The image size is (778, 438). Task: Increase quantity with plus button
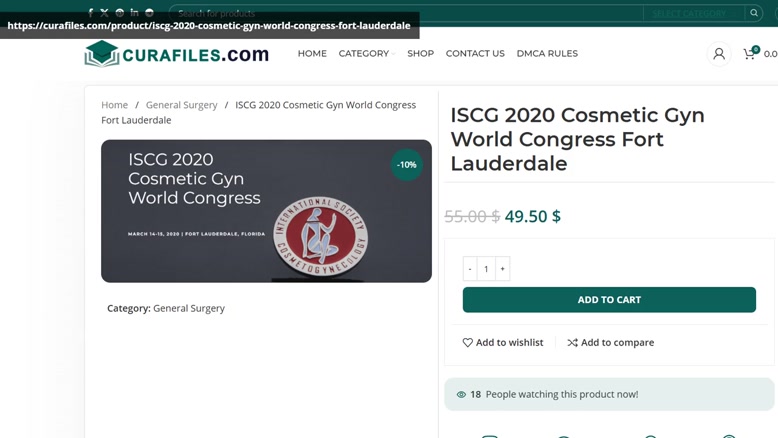(503, 268)
